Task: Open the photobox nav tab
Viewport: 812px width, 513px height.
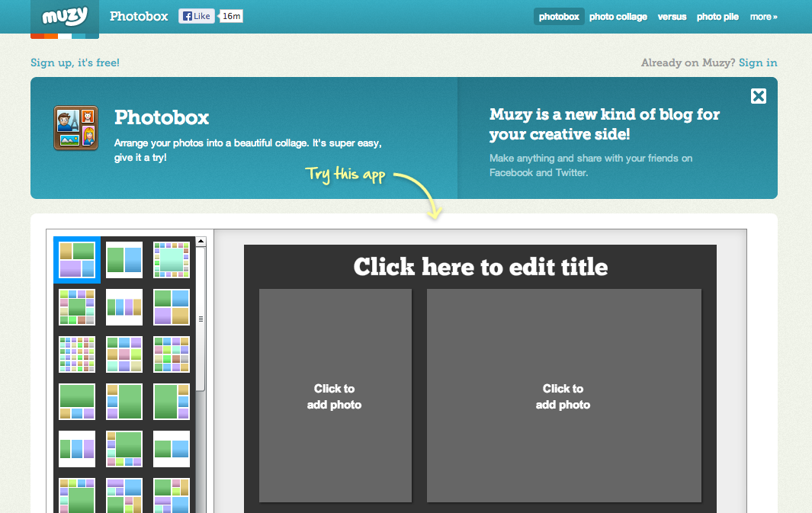Action: [x=559, y=17]
